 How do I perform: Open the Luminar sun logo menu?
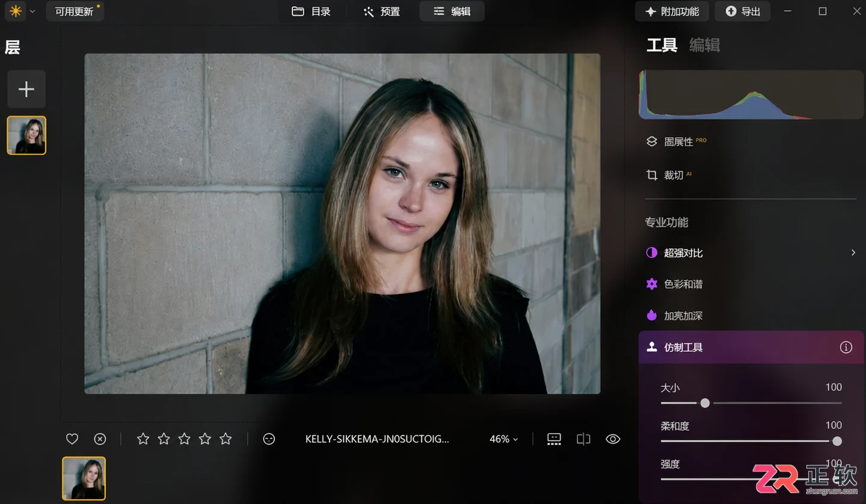click(16, 11)
